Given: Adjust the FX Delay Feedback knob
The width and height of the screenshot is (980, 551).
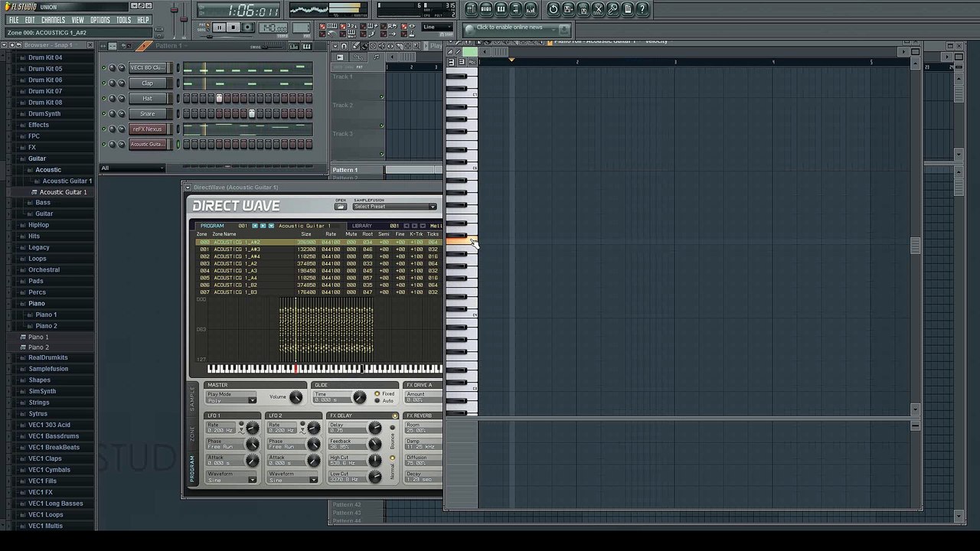Looking at the screenshot, I should click(x=374, y=444).
